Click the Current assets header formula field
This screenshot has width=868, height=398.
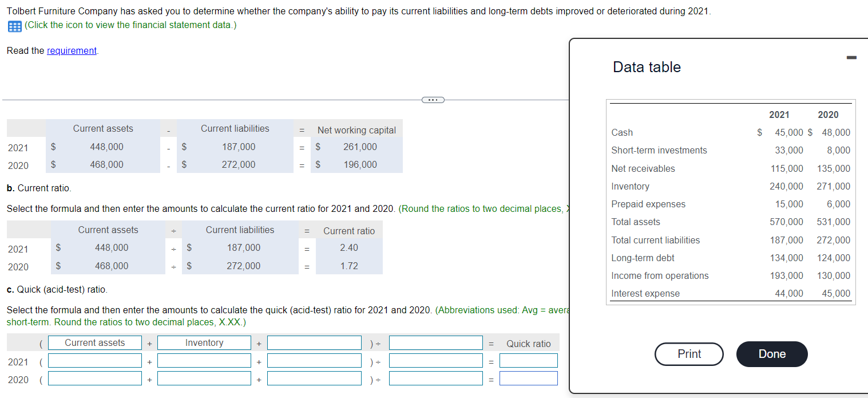[x=94, y=342]
